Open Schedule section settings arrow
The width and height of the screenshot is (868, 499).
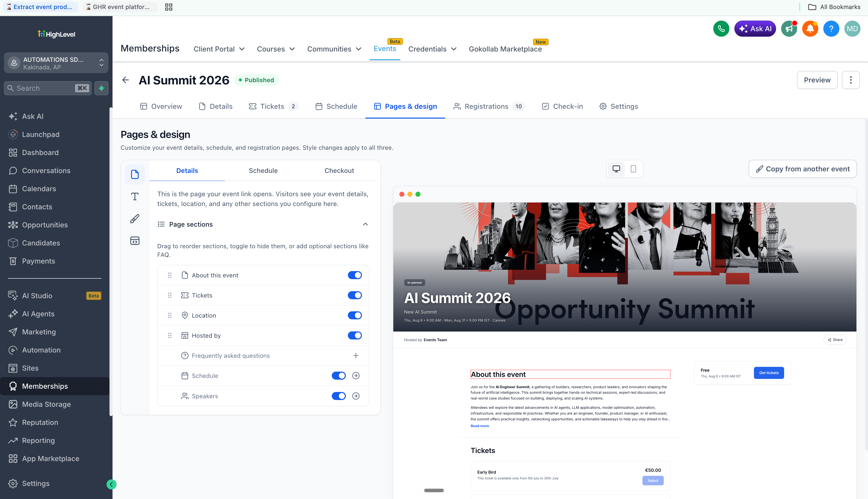[x=356, y=376]
